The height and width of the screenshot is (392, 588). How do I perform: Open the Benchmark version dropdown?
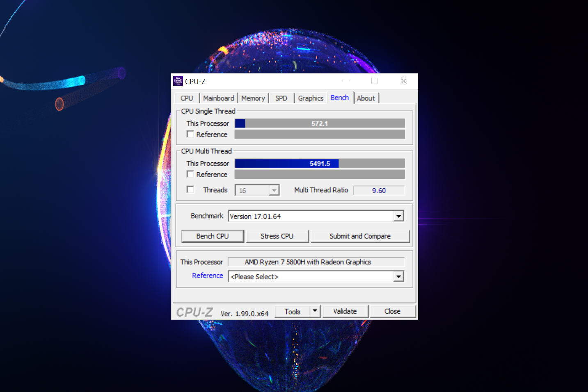click(x=398, y=216)
